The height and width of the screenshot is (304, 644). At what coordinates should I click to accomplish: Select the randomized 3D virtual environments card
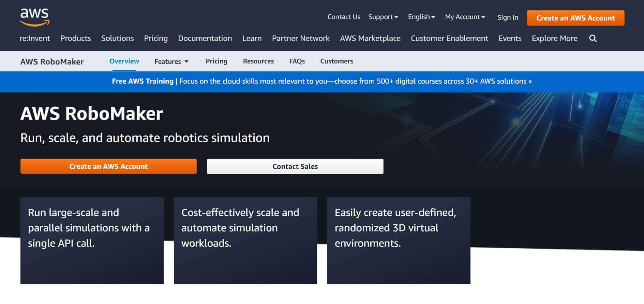pyautogui.click(x=399, y=241)
